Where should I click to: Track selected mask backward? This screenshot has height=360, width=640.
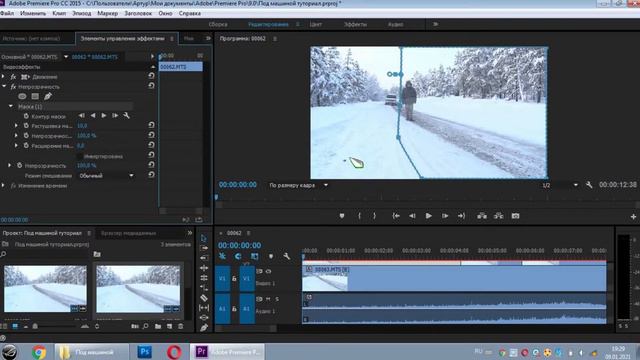point(93,116)
